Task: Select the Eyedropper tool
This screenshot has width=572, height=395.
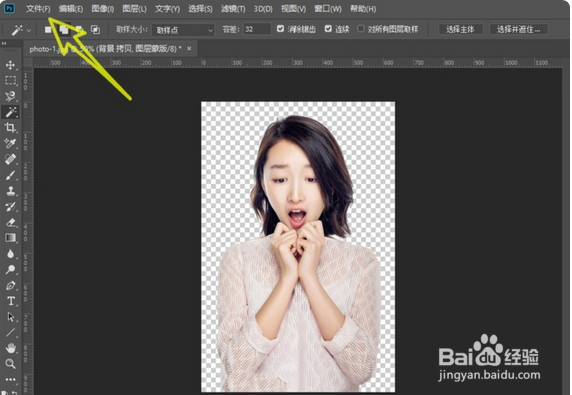Action: click(10, 143)
